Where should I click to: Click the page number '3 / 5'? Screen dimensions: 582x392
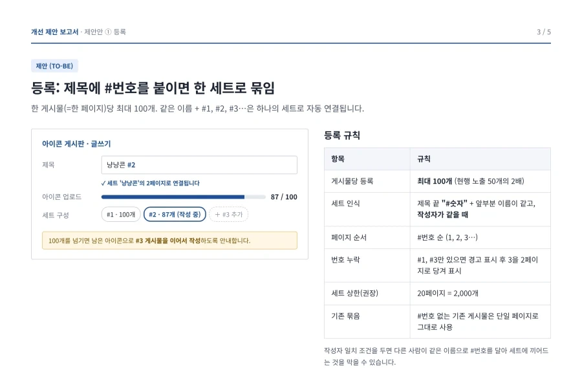[544, 32]
